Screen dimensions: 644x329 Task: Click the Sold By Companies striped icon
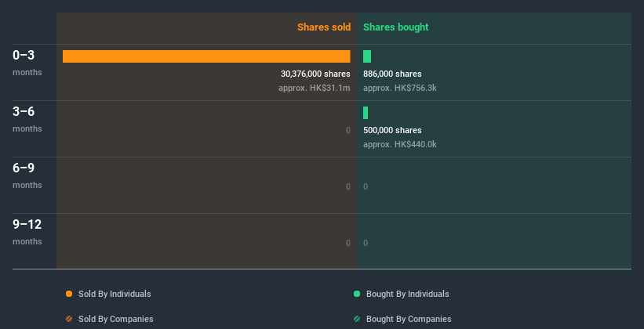pyautogui.click(x=69, y=319)
